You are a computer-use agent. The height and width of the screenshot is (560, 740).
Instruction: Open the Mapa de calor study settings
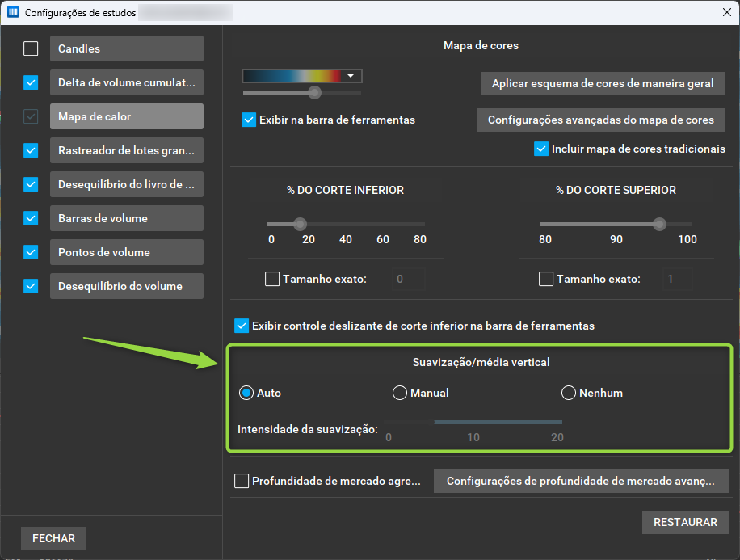pos(127,116)
